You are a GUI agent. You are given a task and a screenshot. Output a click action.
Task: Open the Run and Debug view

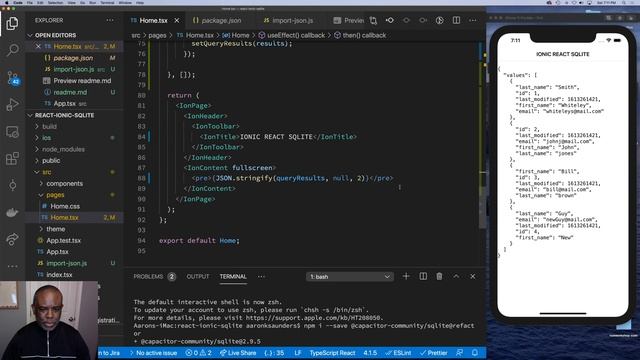coord(12,104)
